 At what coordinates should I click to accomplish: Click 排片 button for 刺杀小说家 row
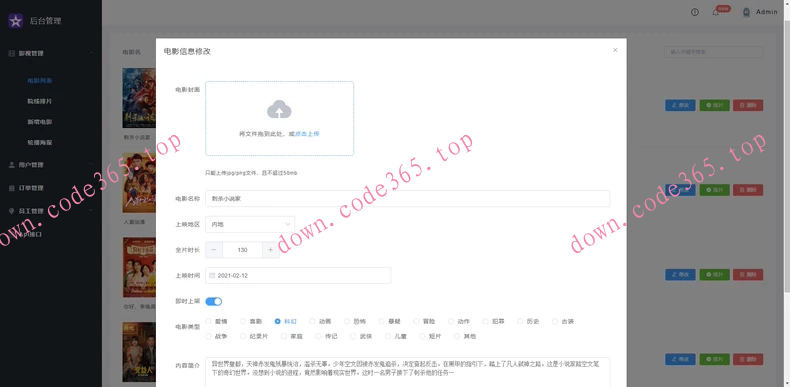[x=714, y=105]
